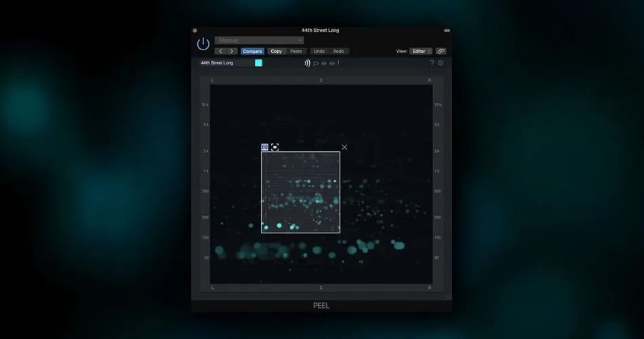Image resolution: width=644 pixels, height=339 pixels.
Task: Go to next preset arrow
Action: (232, 52)
